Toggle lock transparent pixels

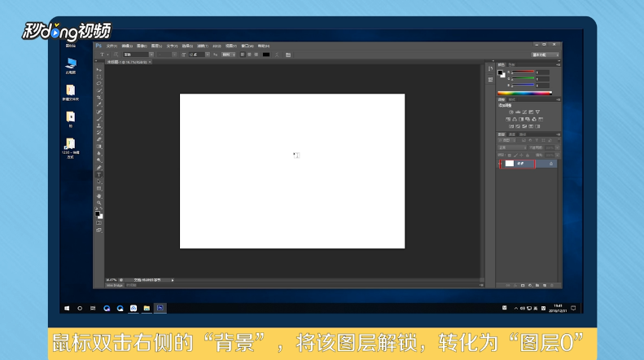click(510, 156)
